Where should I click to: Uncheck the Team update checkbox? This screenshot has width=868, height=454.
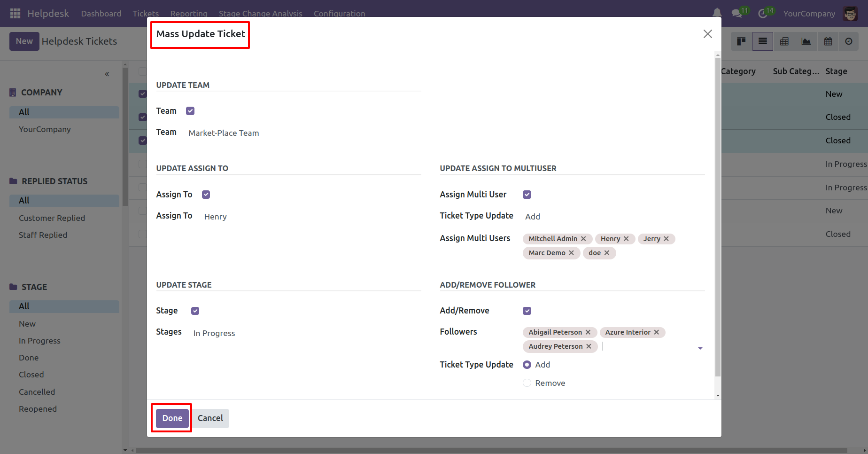[190, 111]
